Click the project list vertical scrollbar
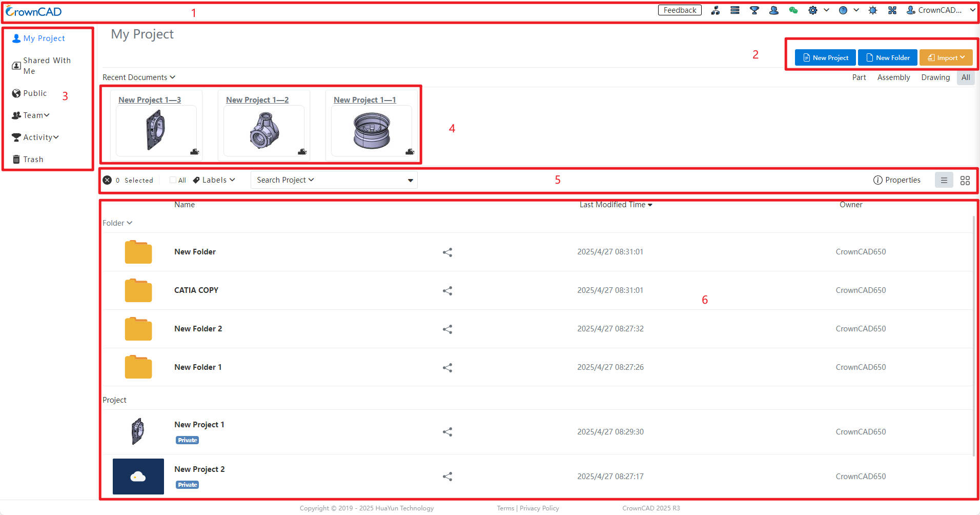Screen dimensions: 980x515 (x=974, y=336)
